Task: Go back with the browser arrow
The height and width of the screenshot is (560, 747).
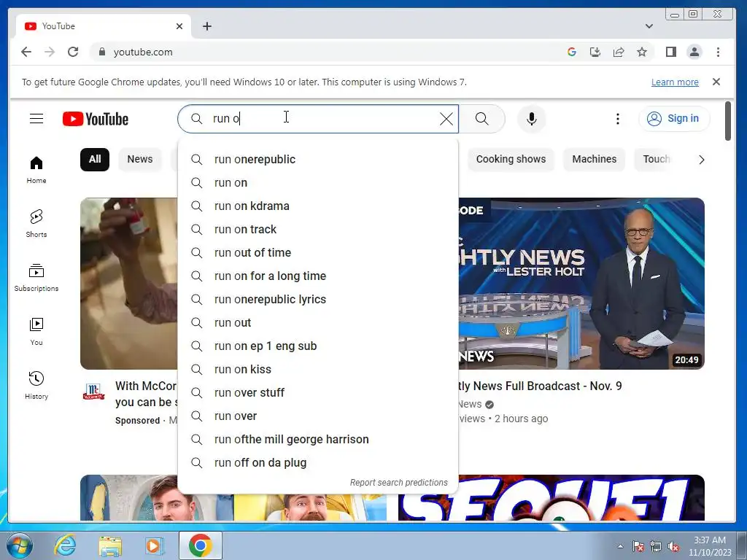Action: click(x=26, y=52)
